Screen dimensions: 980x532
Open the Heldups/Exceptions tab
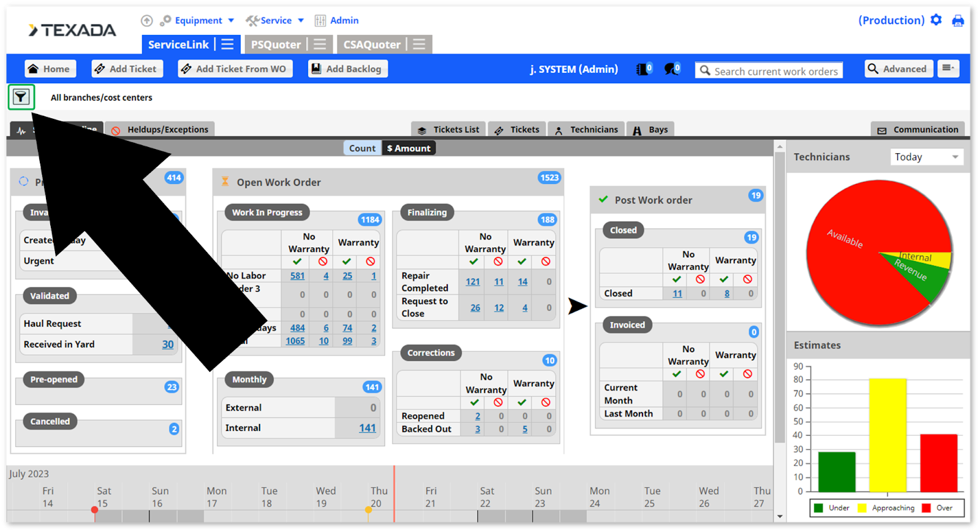pos(160,129)
